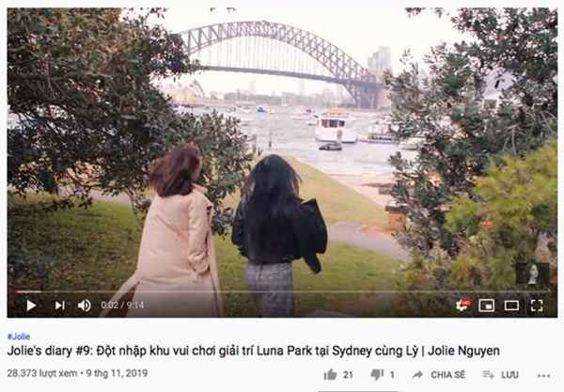Click the video title text
Screen dimensions: 564x392
[x=253, y=351]
